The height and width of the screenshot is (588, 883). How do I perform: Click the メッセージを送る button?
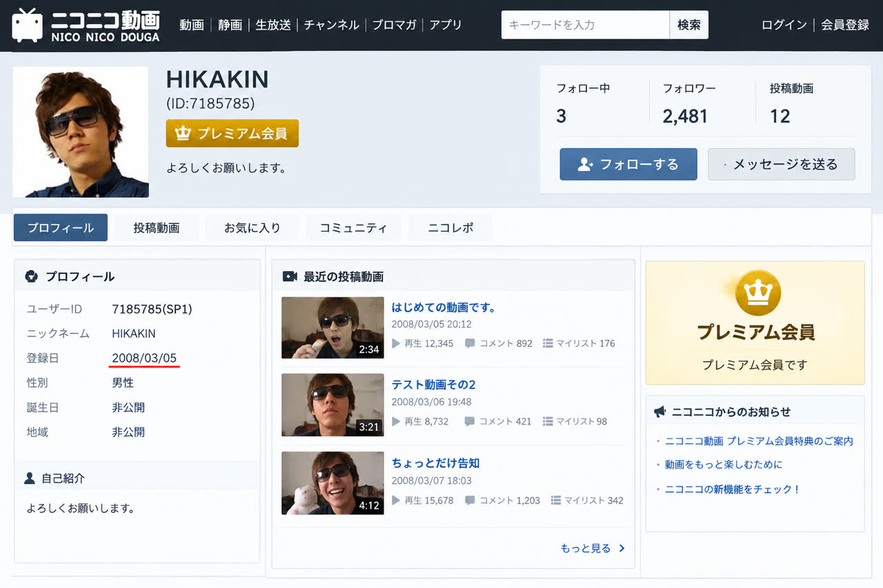782,164
